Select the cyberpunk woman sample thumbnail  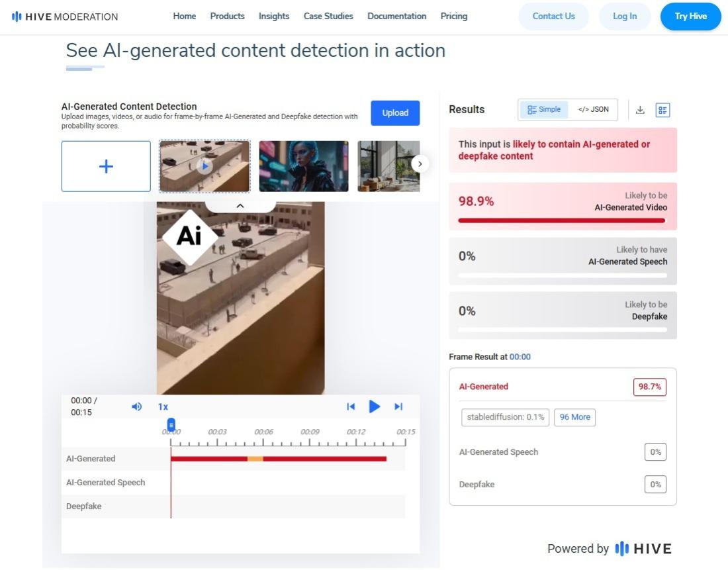pos(303,166)
